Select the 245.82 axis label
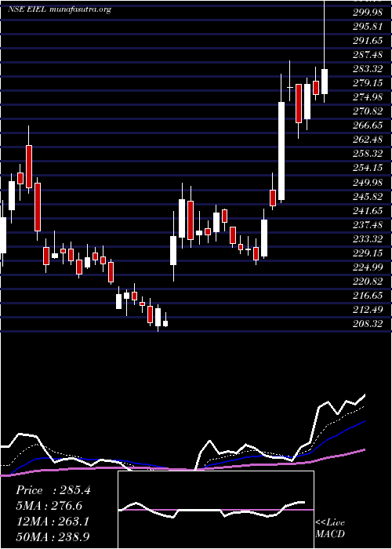The image size is (392, 549). pyautogui.click(x=367, y=197)
